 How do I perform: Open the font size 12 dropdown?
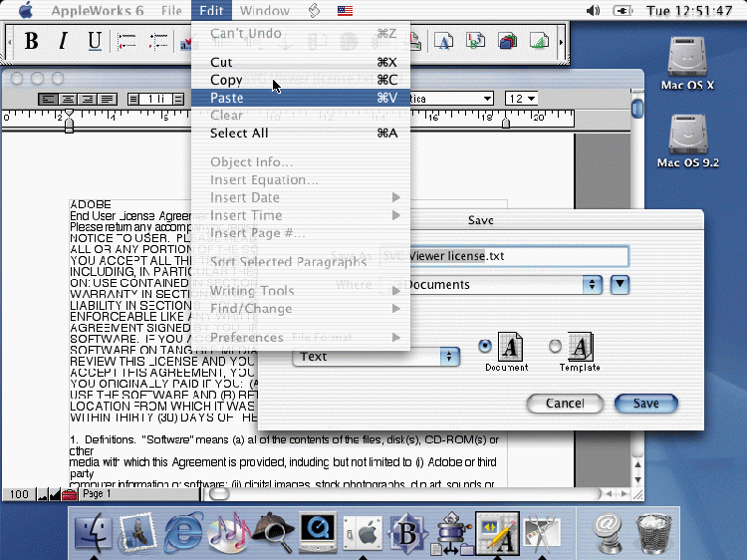521,99
